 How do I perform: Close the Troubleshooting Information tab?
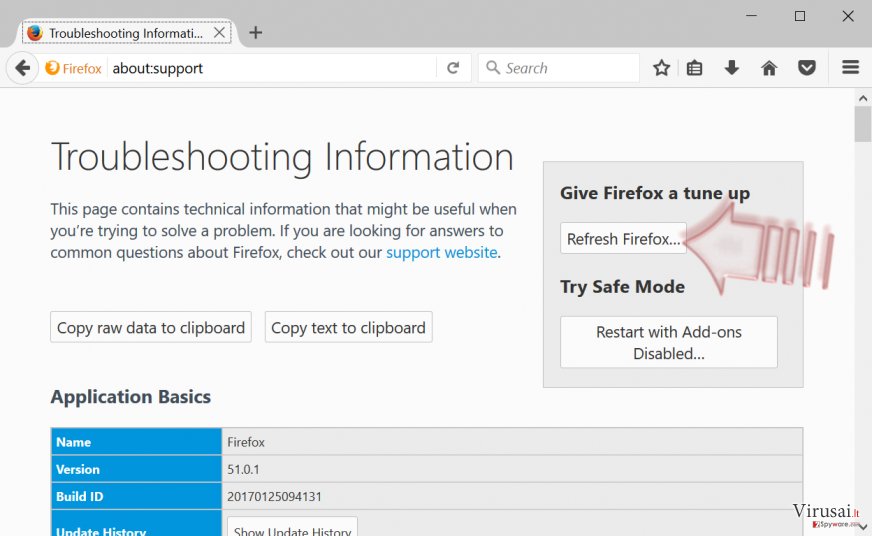[220, 33]
